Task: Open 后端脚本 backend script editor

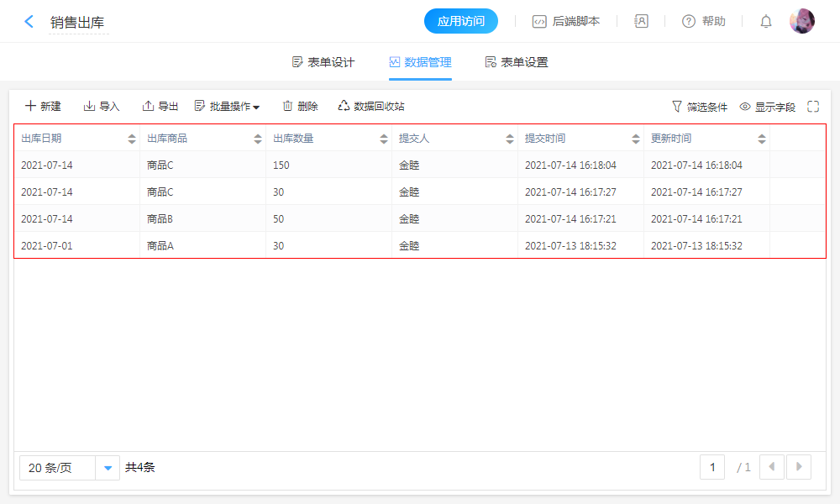Action: pos(566,22)
